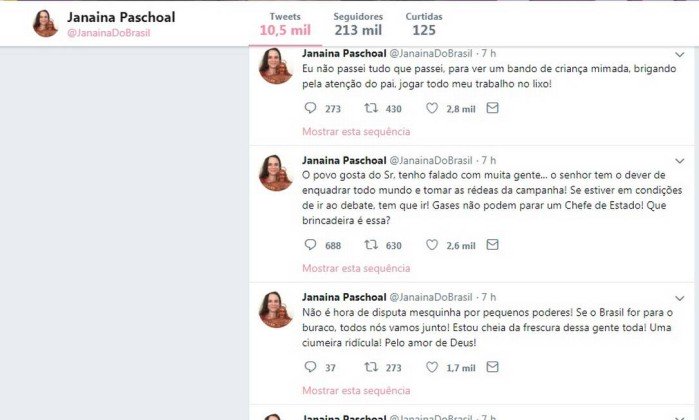
Task: Click envelope icon on 'Gases não podem' tweet
Action: click(x=492, y=245)
